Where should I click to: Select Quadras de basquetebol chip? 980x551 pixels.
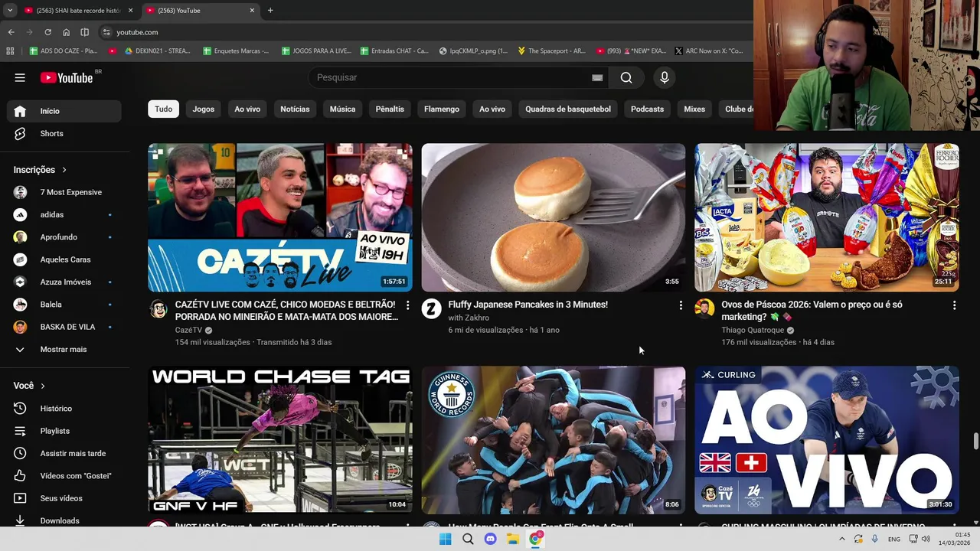(x=568, y=109)
